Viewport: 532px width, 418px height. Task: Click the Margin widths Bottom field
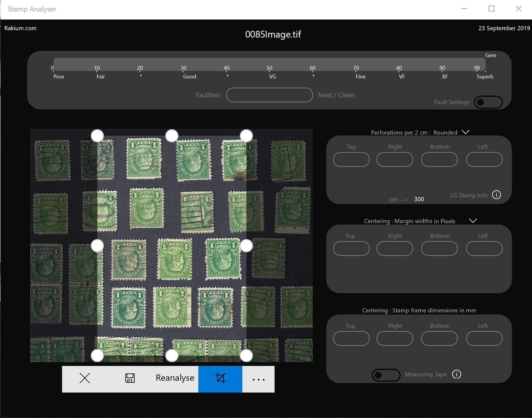[439, 248]
